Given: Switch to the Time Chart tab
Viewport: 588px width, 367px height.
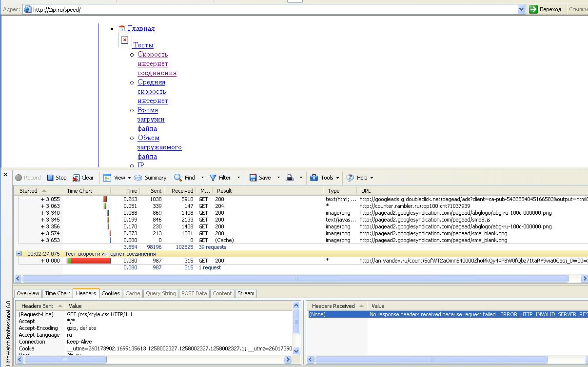Looking at the screenshot, I should 58,293.
